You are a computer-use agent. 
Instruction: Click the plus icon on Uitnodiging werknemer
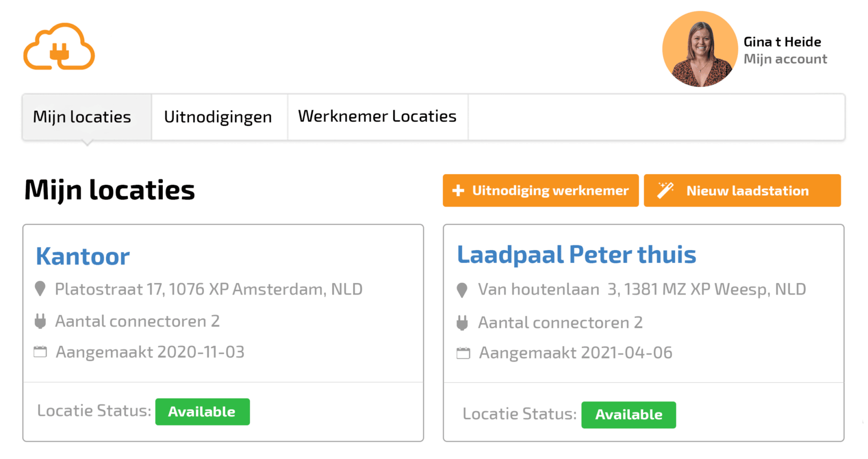tap(458, 190)
